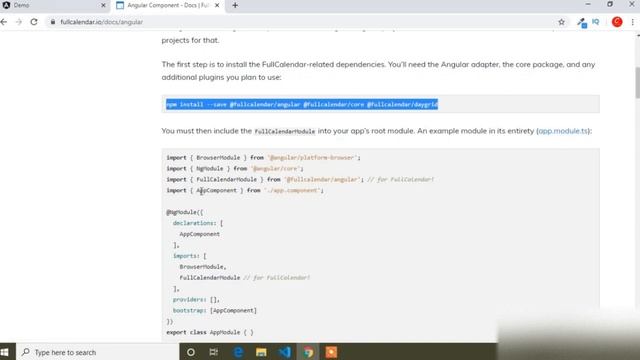
Task: Open the IQ extension icon
Action: pos(596,22)
